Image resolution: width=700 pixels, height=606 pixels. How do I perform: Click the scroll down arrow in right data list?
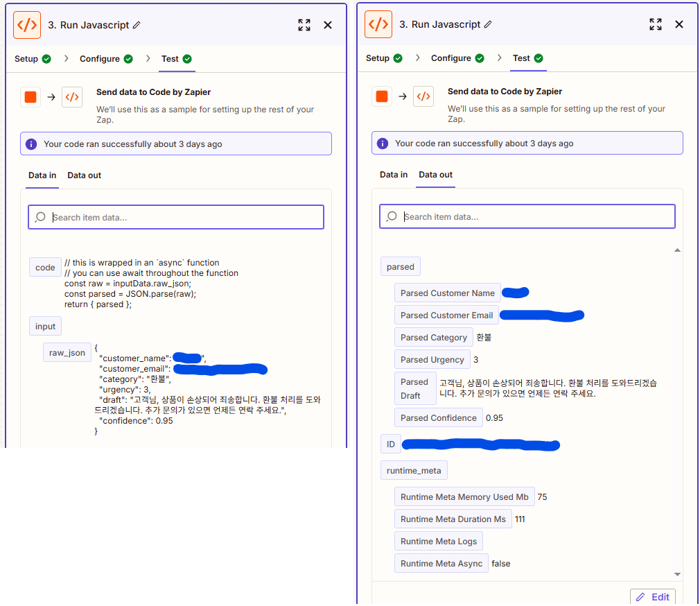click(677, 574)
